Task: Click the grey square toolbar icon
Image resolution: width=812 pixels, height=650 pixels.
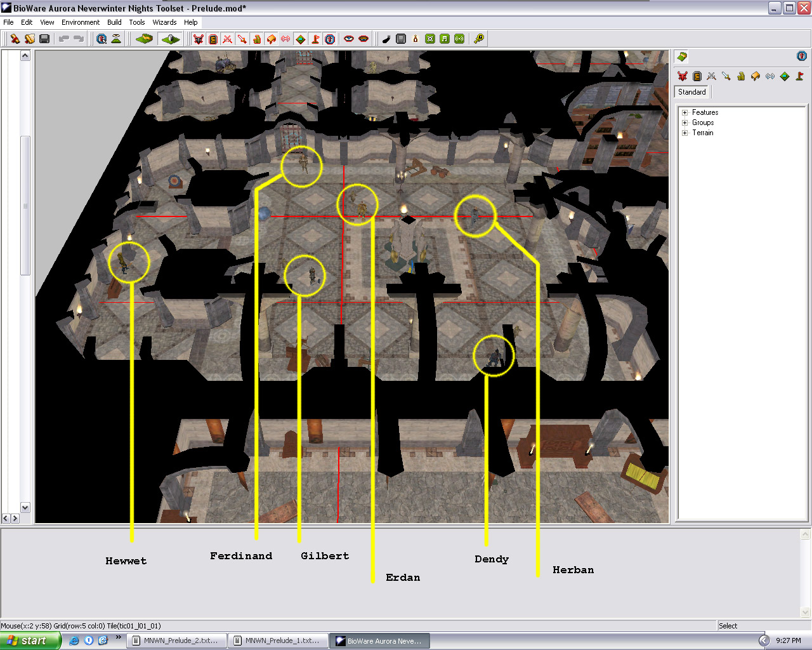Action: click(x=401, y=39)
